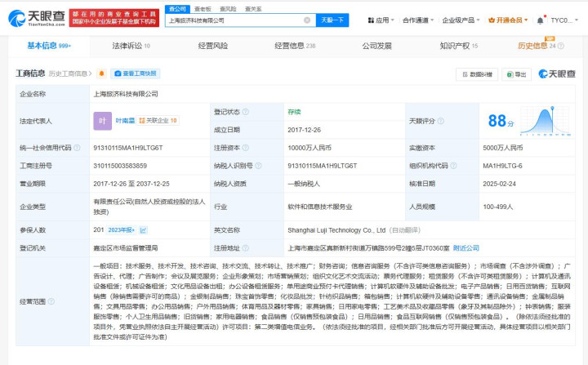Click the 软件和信息技术服务业 industry value
The height and width of the screenshot is (365, 588).
[x=320, y=207]
